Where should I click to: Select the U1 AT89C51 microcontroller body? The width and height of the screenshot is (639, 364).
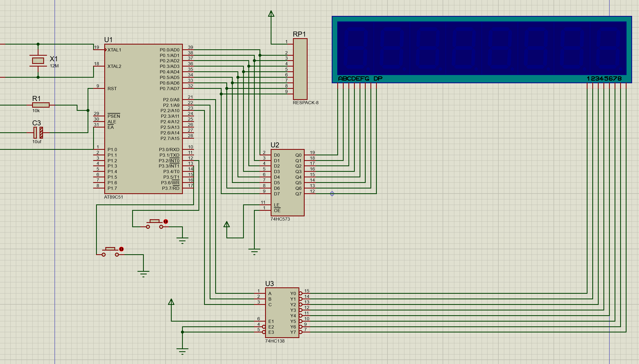(144, 119)
